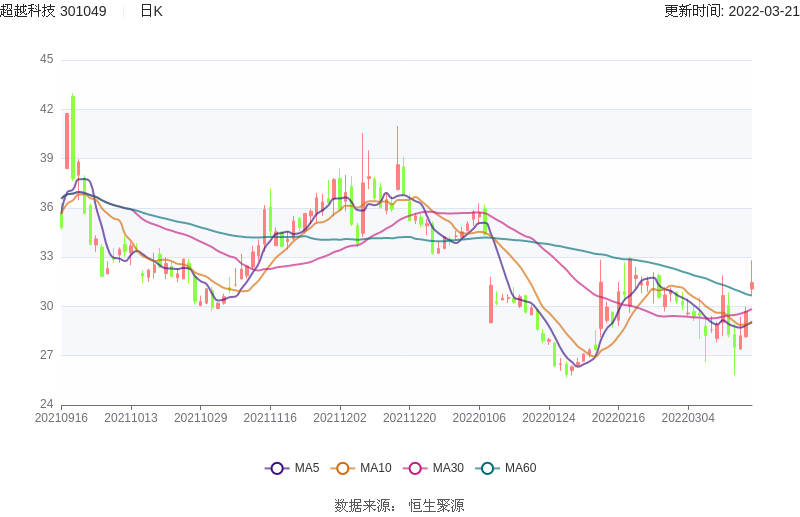This screenshot has height=517, width=800.
Task: Pick the 20220304 date on the x-axis
Action: 688,418
